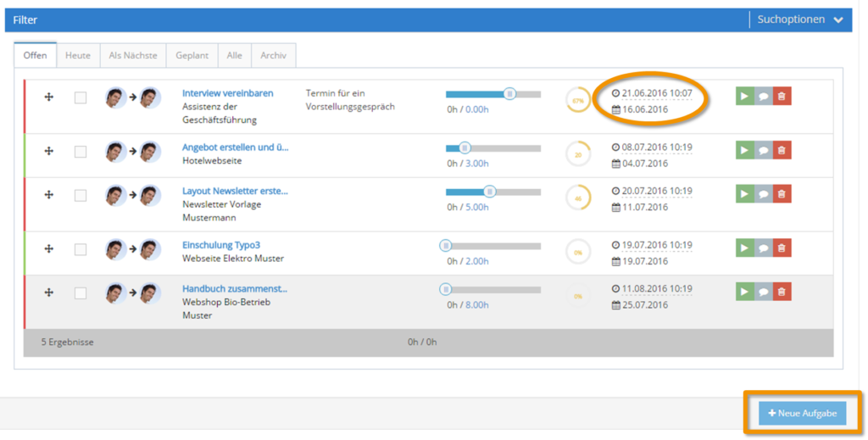Screen dimensions: 868x440
Task: Start timer for Handbuch zusammenstellen task
Action: [744, 292]
